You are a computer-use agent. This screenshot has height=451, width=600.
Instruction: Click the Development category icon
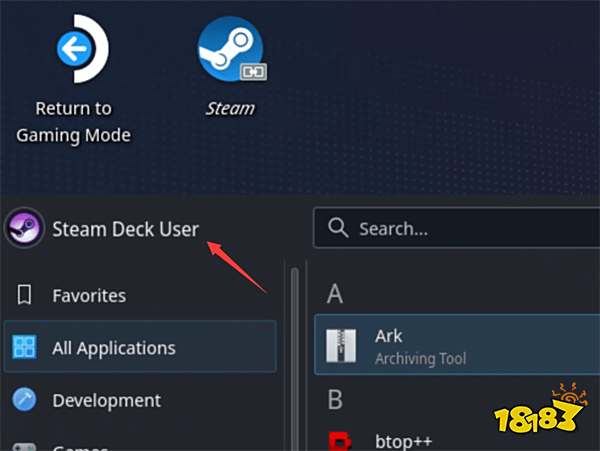(25, 400)
